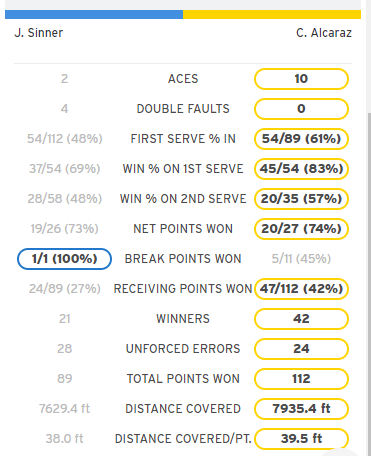This screenshot has height=456, width=371.
Task: Click the J. Sinner player name
Action: click(x=39, y=33)
